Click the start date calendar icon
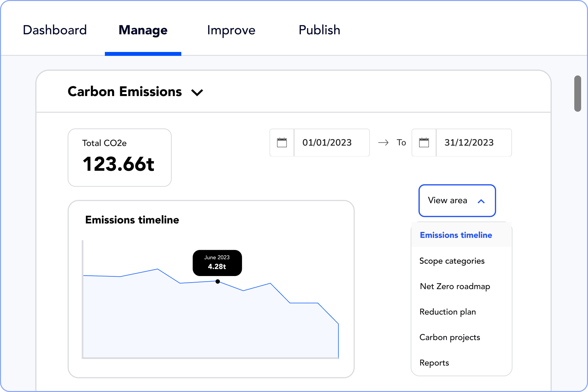This screenshot has width=588, height=392. (282, 142)
